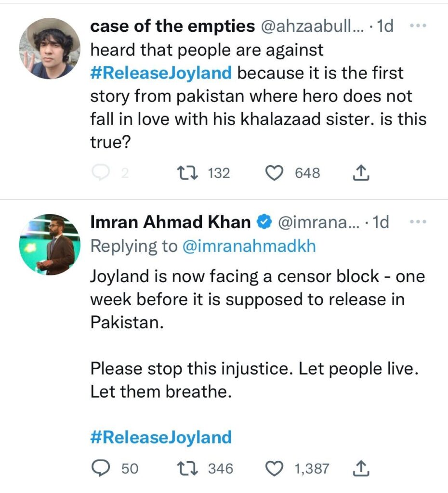Viewport: 448px width, 493px height.
Task: Click verified badge next to Imran Ahmad Khan
Action: [x=264, y=222]
